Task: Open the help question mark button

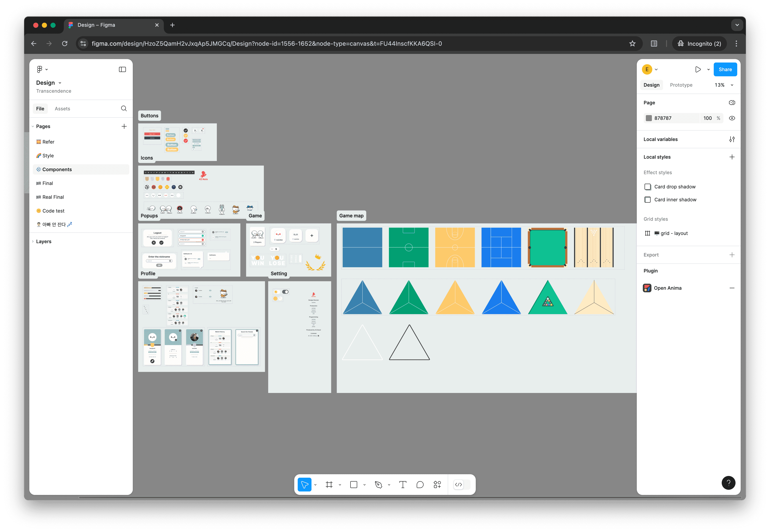Action: click(x=728, y=483)
